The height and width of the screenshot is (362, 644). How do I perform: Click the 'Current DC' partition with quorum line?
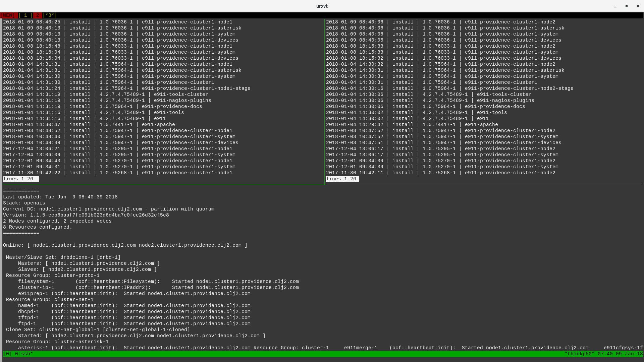[x=109, y=209]
